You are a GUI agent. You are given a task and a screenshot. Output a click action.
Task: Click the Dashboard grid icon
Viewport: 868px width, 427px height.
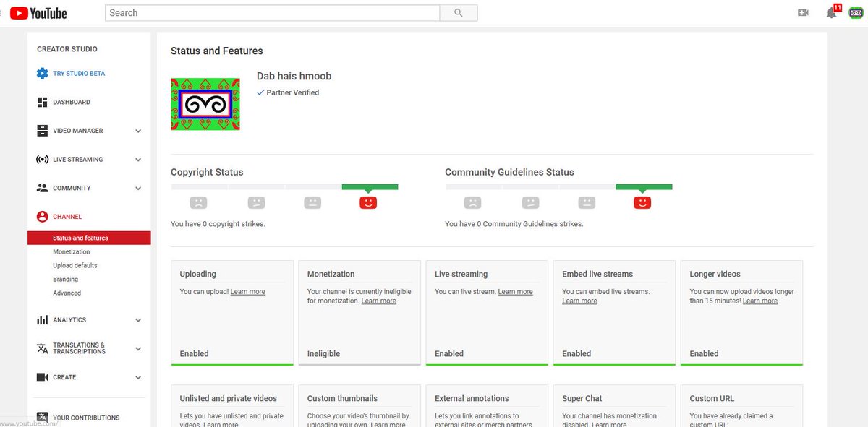pyautogui.click(x=42, y=103)
